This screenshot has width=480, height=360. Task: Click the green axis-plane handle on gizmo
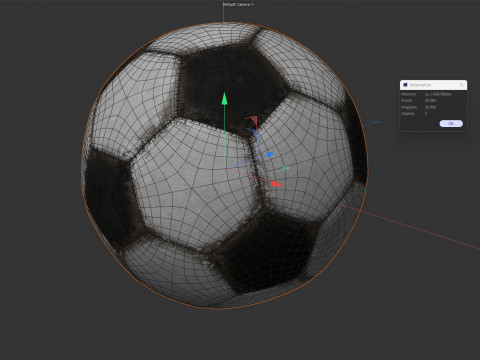(283, 168)
